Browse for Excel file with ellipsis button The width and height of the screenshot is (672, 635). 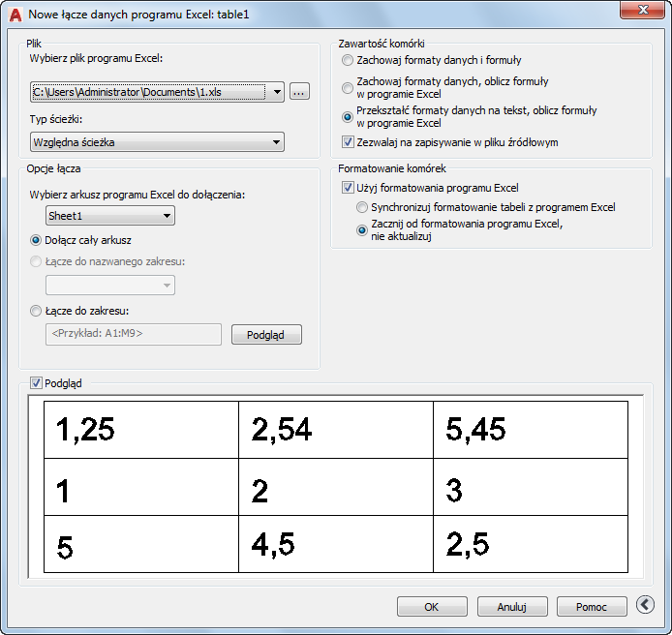[299, 92]
